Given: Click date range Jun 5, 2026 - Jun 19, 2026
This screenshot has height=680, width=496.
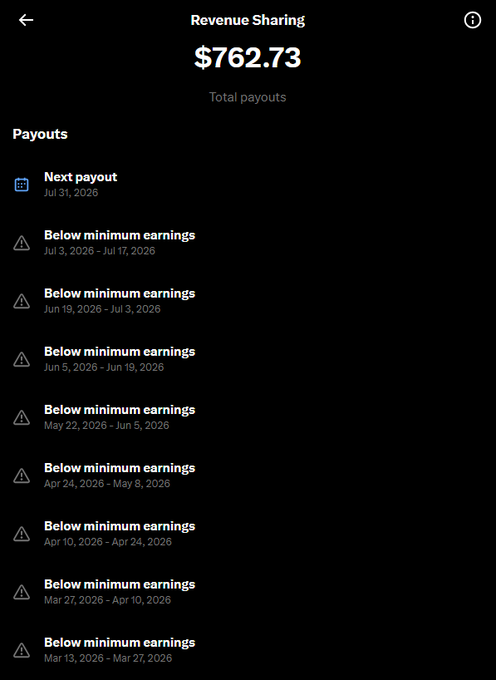Looking at the screenshot, I should [x=104, y=367].
